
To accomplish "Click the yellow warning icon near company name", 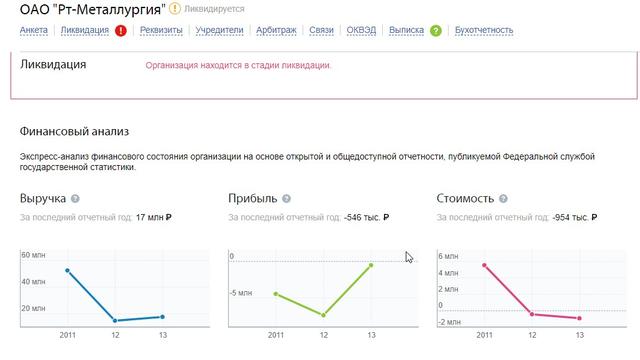I will [175, 8].
